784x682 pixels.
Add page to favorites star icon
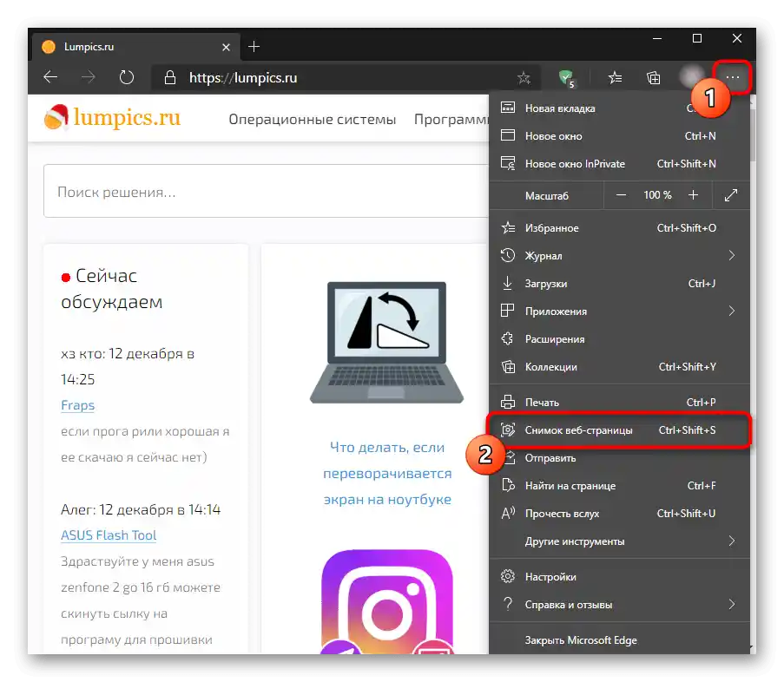tap(524, 77)
